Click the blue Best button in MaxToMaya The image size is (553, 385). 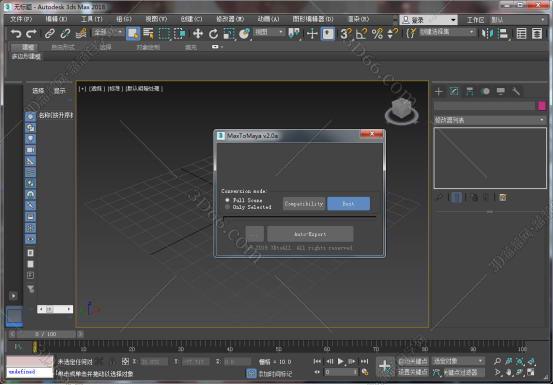pos(348,204)
